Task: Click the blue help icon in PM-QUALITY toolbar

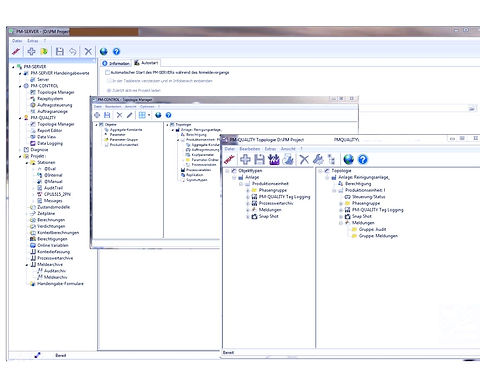Action: 363,159
